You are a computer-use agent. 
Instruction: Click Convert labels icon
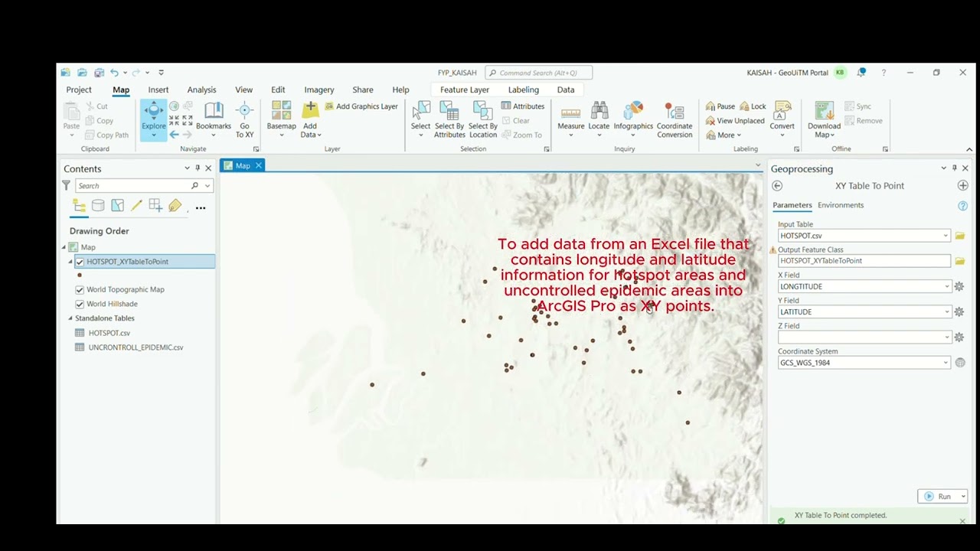coord(782,111)
